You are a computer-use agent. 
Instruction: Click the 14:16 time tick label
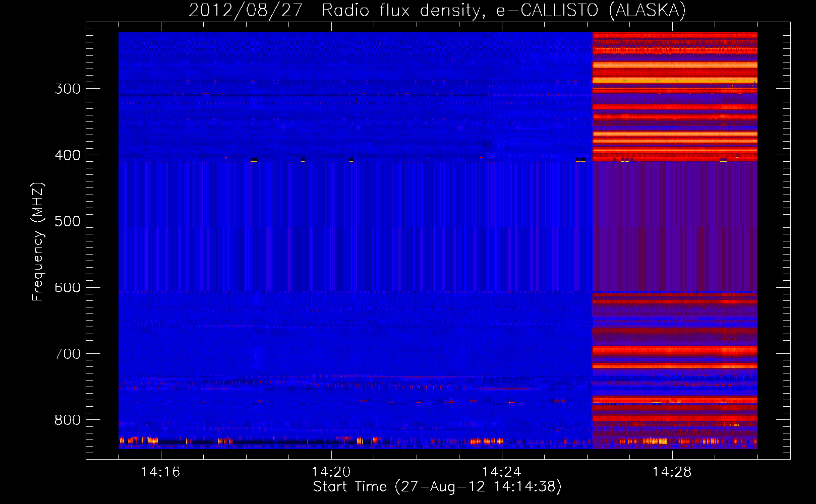(x=160, y=472)
